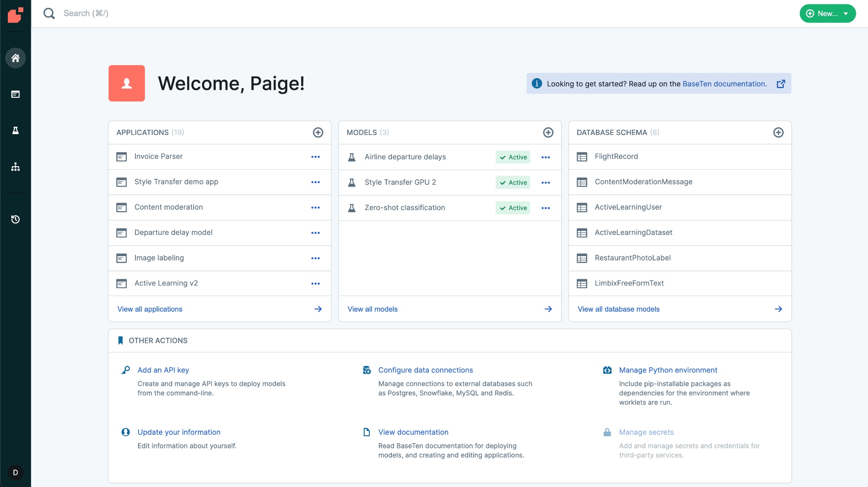868x487 pixels.
Task: Open the Home sidebar icon
Action: (x=16, y=58)
